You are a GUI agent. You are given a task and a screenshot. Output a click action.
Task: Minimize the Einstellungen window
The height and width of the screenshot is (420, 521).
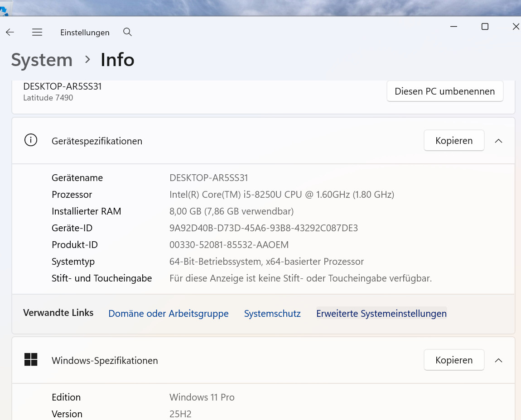(x=453, y=27)
